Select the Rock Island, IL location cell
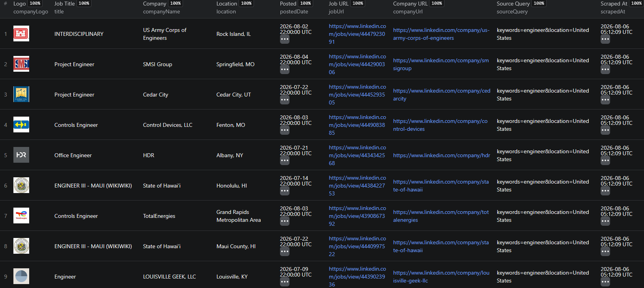 [233, 34]
